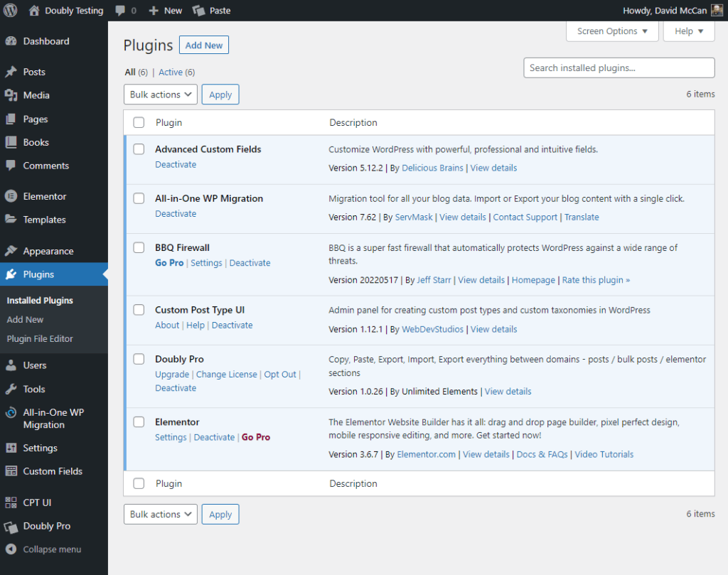Open the Bulk actions dropdown

(160, 94)
